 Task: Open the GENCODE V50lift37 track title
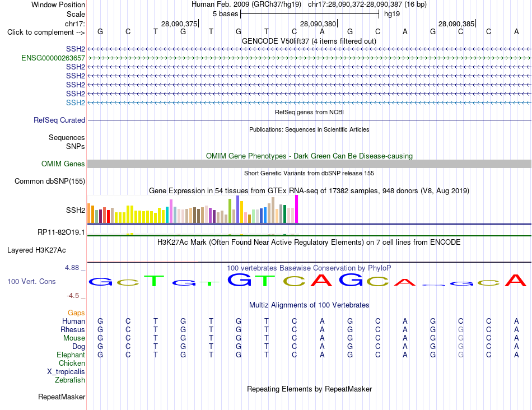pyautogui.click(x=309, y=41)
